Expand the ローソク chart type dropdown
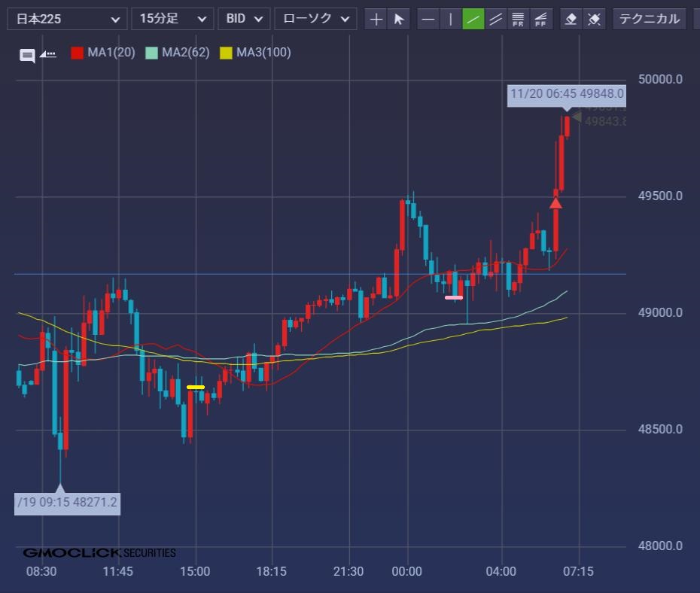 tap(315, 19)
